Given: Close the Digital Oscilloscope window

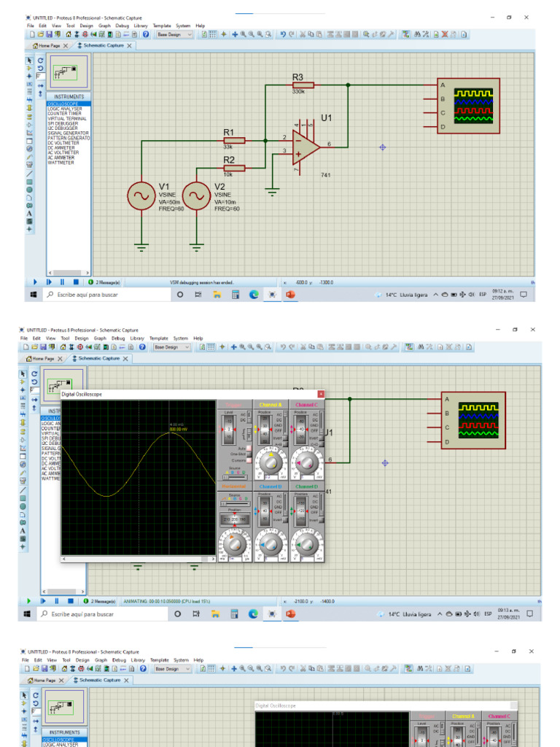Looking at the screenshot, I should (321, 394).
